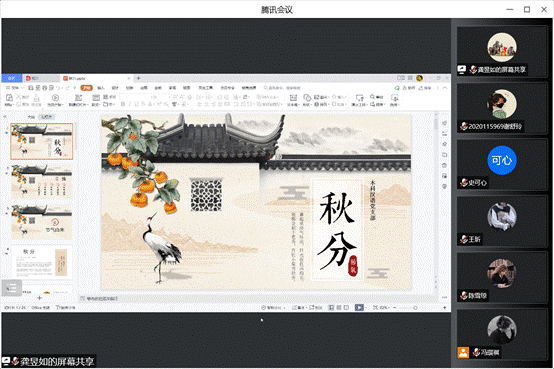Select the 史可心 participant tile
Image resolution: width=554 pixels, height=369 pixels.
click(x=502, y=164)
